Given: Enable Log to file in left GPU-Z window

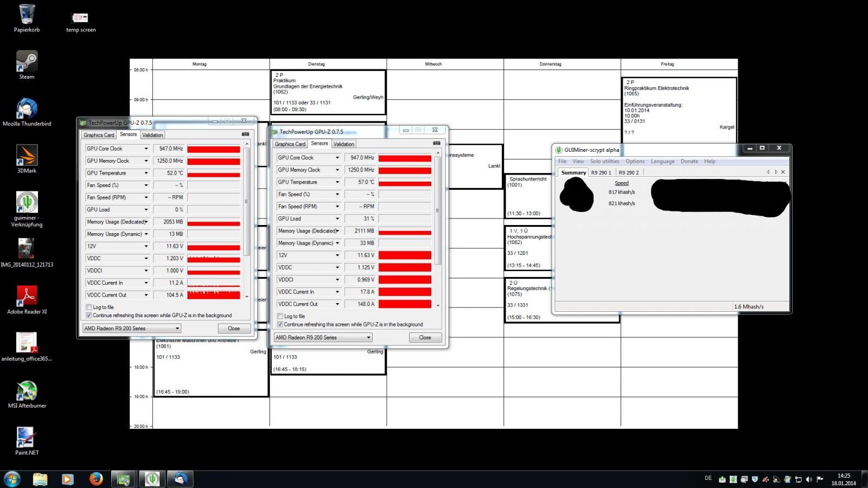Looking at the screenshot, I should pos(89,307).
